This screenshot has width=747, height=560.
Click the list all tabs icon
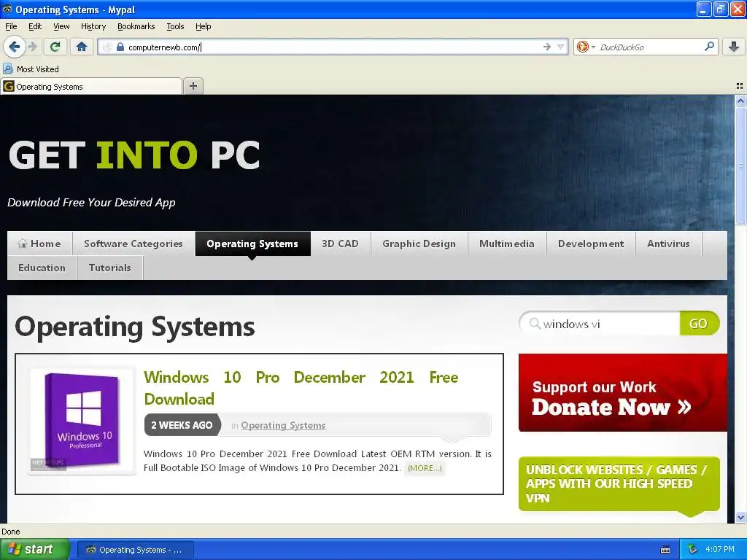point(740,86)
